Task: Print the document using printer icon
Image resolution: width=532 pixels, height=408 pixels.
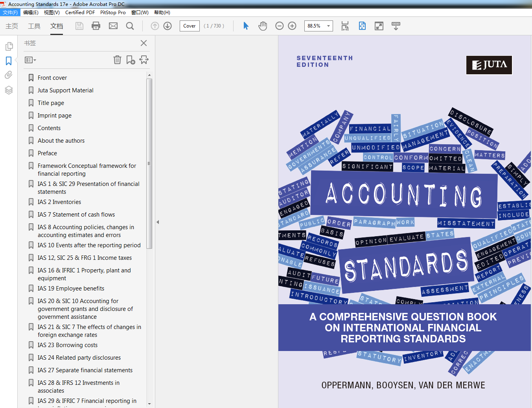Action: coord(96,26)
